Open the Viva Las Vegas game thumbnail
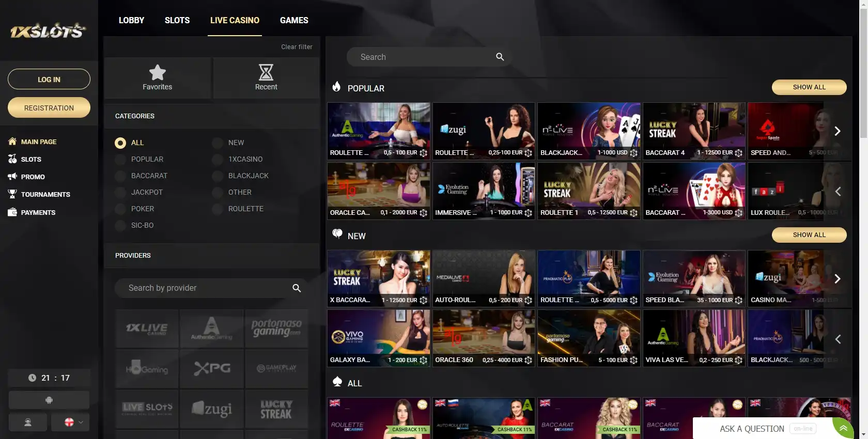This screenshot has height=439, width=868. tap(694, 338)
